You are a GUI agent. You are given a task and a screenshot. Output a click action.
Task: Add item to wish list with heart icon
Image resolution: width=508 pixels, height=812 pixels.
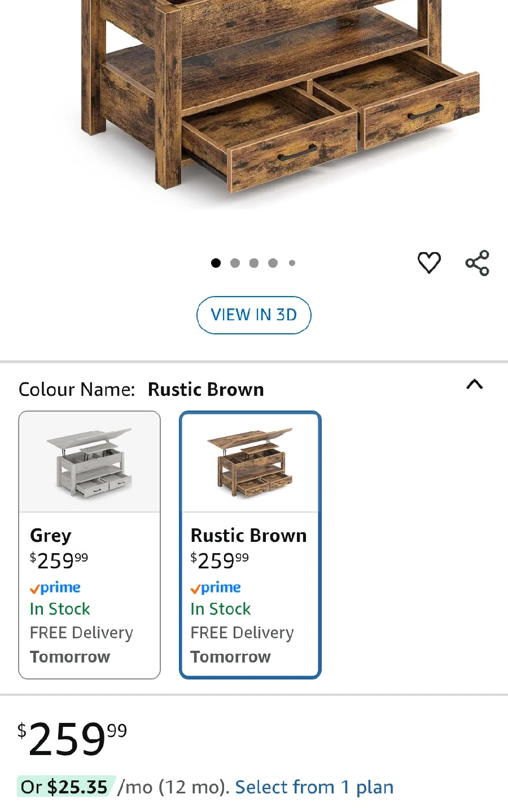(x=429, y=262)
